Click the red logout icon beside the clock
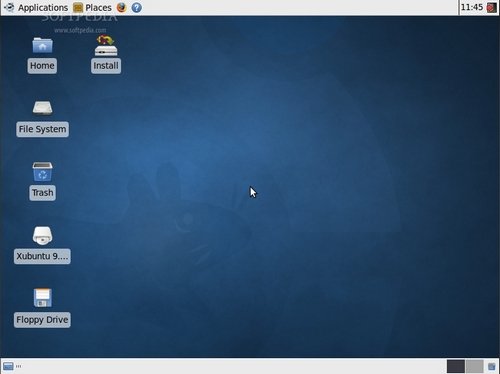 [x=491, y=7]
